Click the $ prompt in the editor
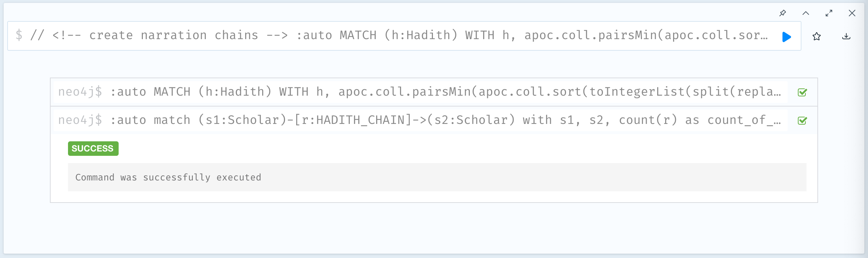Viewport: 868px width, 258px height. coord(19,36)
